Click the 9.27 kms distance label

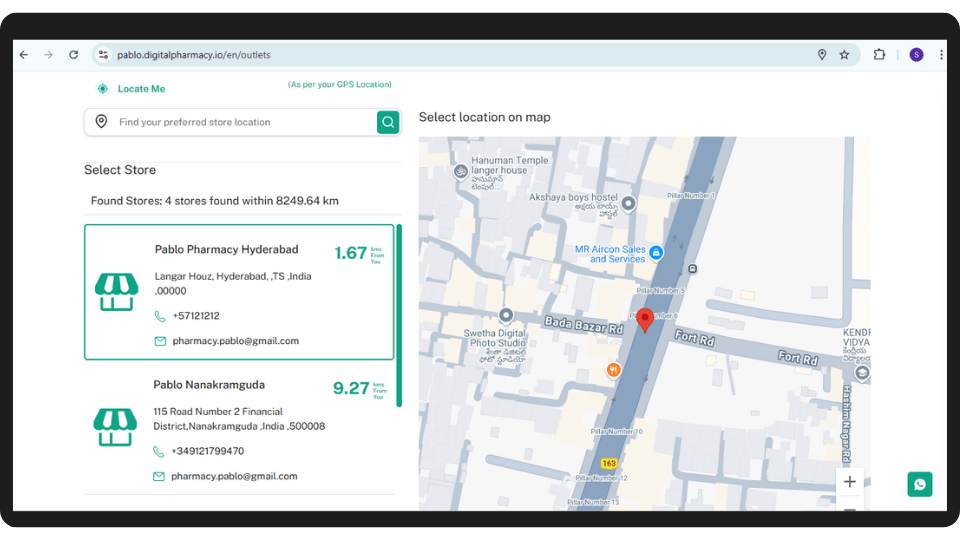click(359, 388)
